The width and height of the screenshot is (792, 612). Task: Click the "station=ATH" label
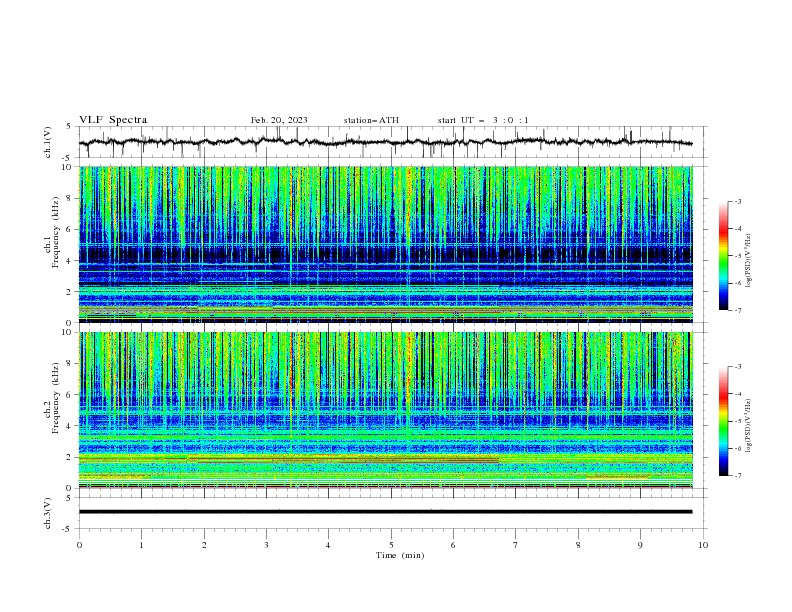click(x=371, y=120)
